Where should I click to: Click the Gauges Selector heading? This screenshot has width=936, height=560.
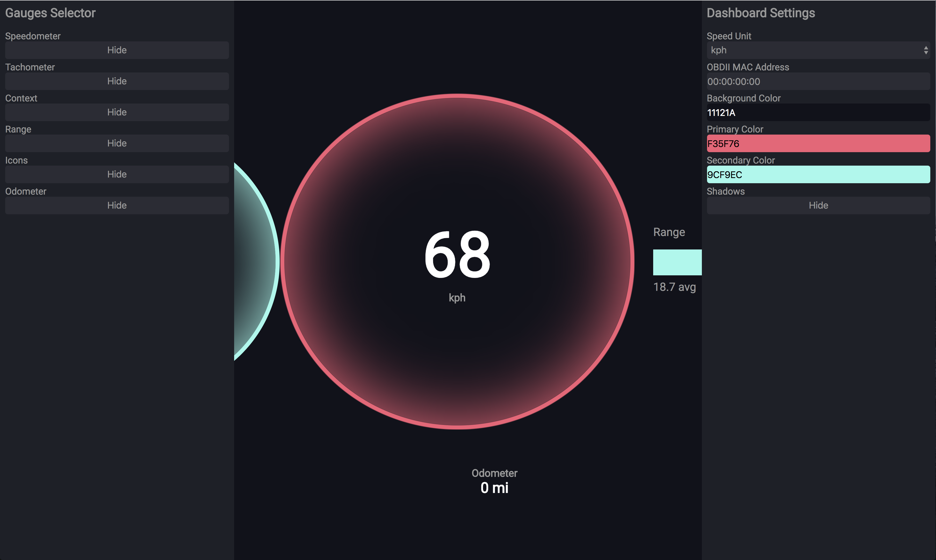[x=50, y=13]
